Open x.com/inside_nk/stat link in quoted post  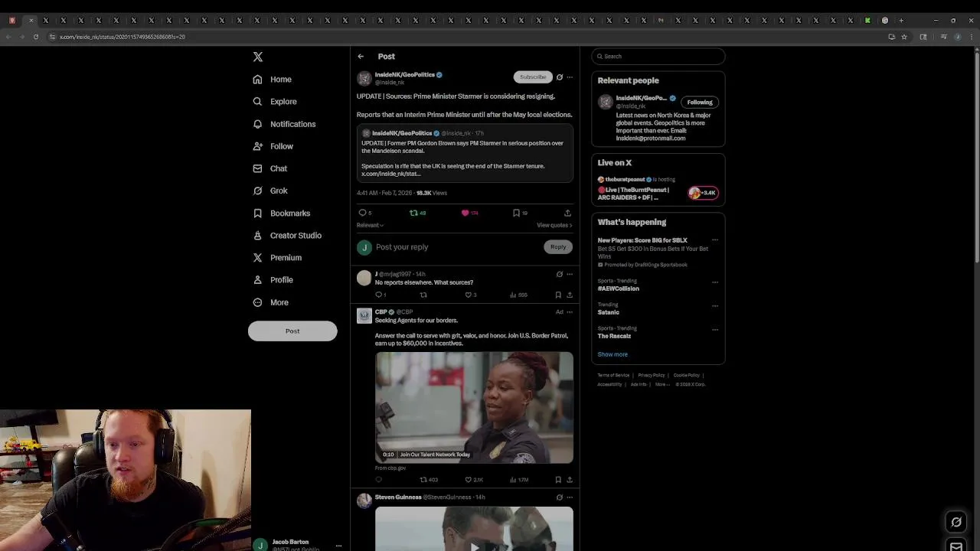click(x=390, y=174)
